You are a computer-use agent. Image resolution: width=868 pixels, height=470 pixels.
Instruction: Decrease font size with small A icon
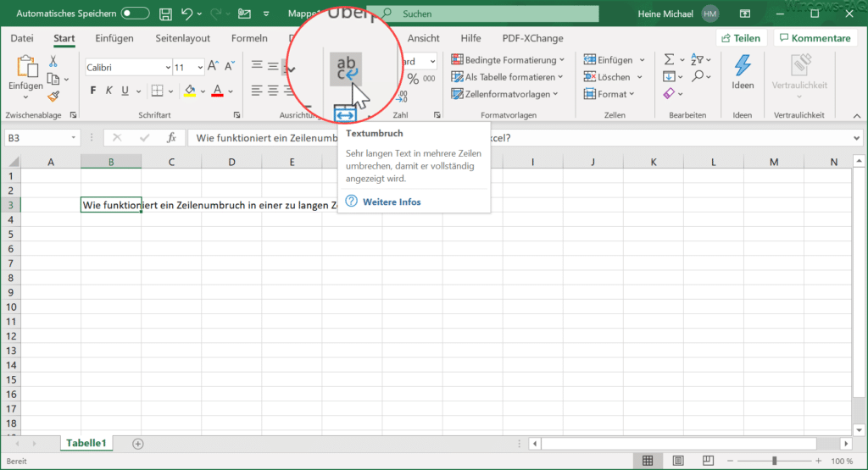(x=230, y=66)
